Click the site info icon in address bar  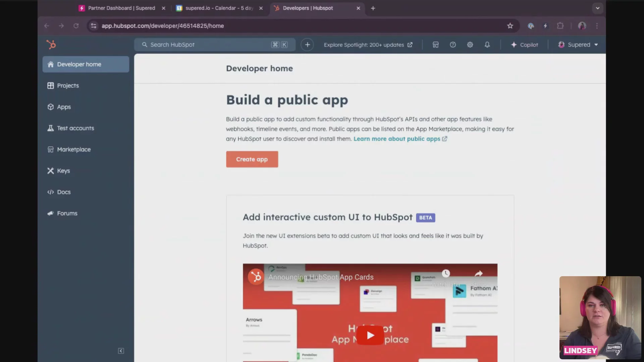94,26
